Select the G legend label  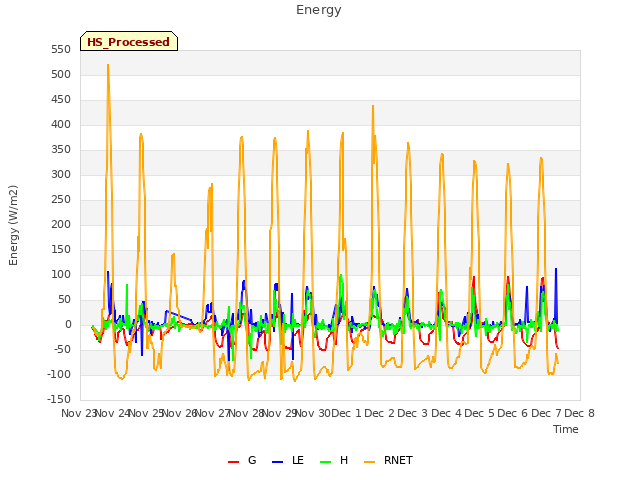252,460
